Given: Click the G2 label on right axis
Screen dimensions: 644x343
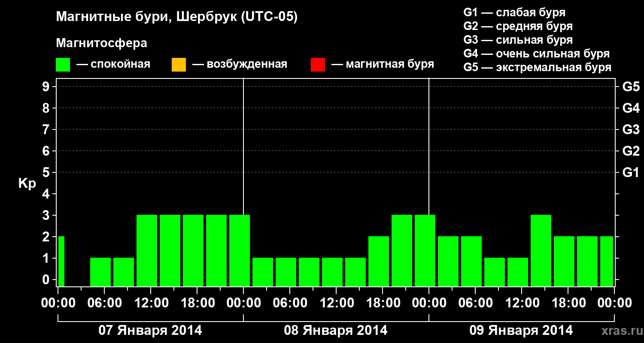Looking at the screenshot, I should coord(631,151).
